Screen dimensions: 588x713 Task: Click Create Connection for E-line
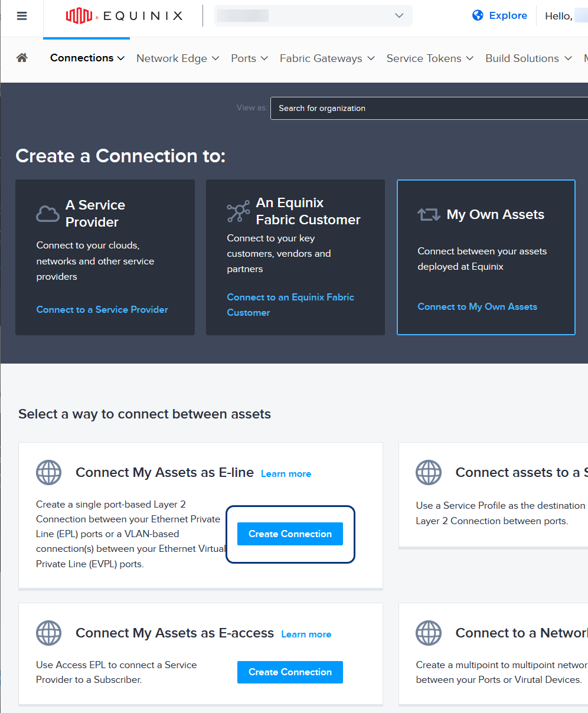pyautogui.click(x=290, y=534)
